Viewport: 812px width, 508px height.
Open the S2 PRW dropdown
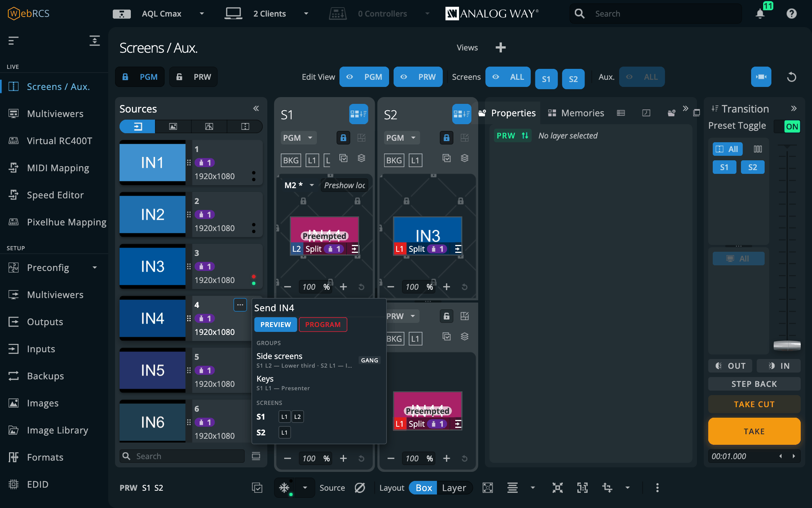tap(402, 316)
